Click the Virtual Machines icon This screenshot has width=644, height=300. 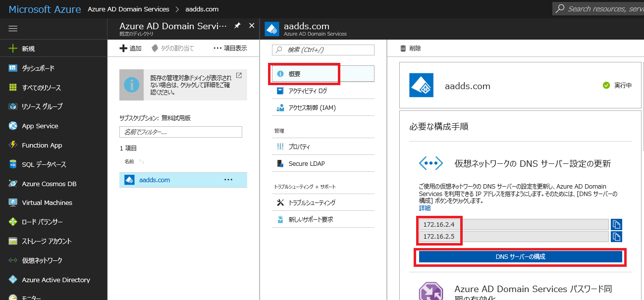[13, 202]
